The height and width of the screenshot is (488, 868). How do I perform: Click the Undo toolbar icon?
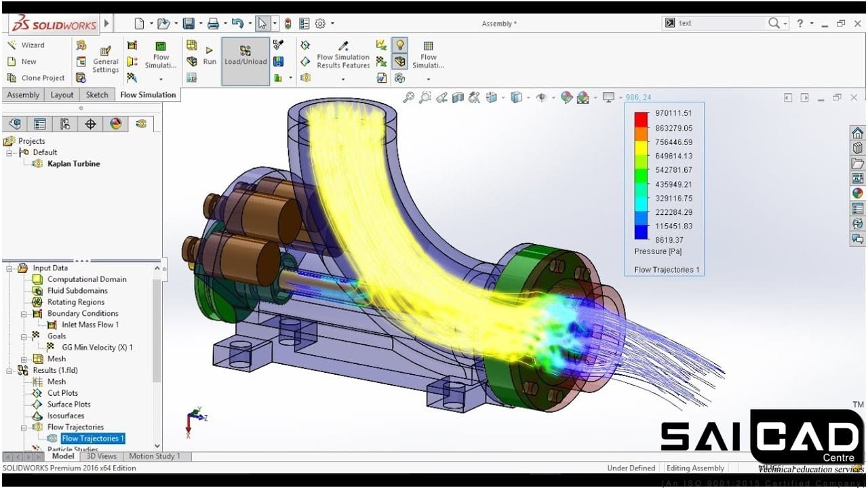[237, 24]
